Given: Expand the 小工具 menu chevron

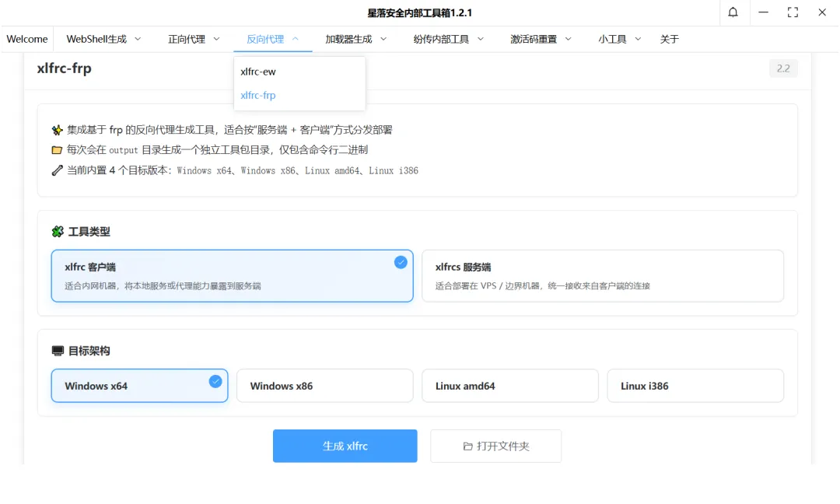Looking at the screenshot, I should (638, 39).
